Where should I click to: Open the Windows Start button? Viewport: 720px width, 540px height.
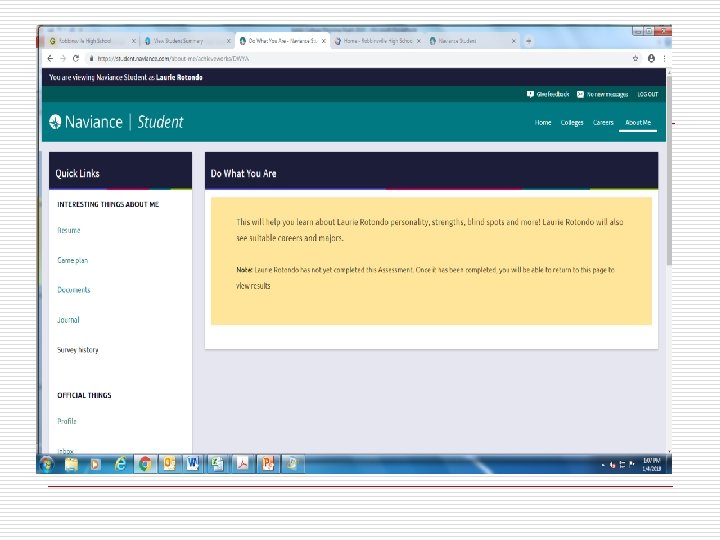point(46,464)
